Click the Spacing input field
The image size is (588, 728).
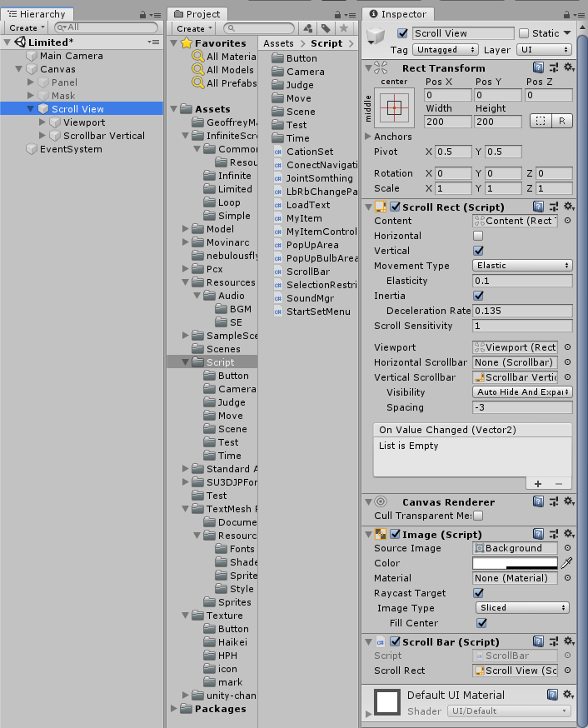(x=522, y=407)
